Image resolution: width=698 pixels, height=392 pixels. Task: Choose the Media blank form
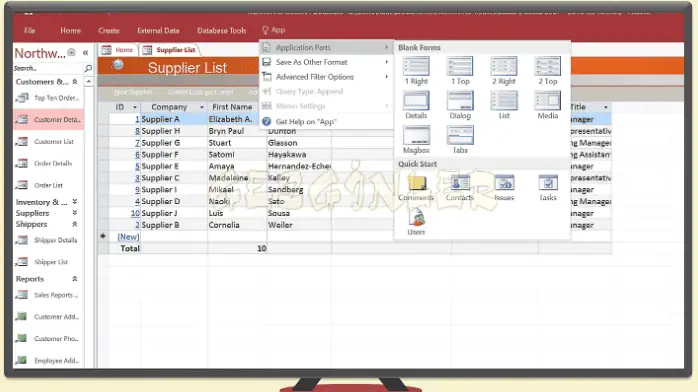click(547, 105)
